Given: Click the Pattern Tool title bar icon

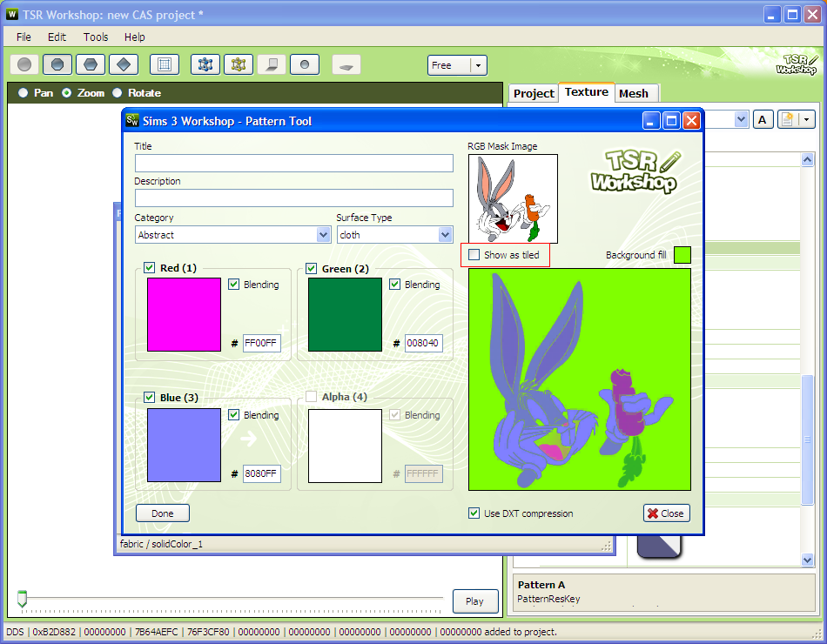Looking at the screenshot, I should [x=132, y=121].
